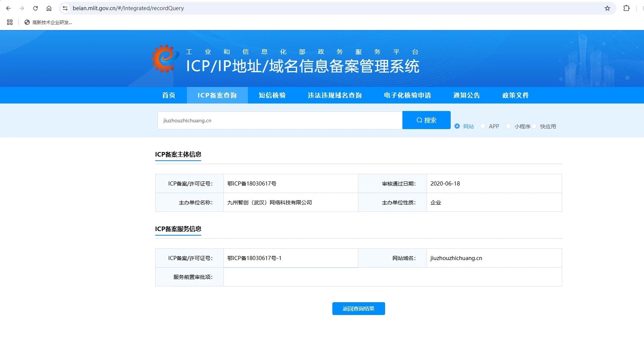The image size is (644, 353).
Task: Click the MIIT gear logo
Action: click(x=165, y=58)
